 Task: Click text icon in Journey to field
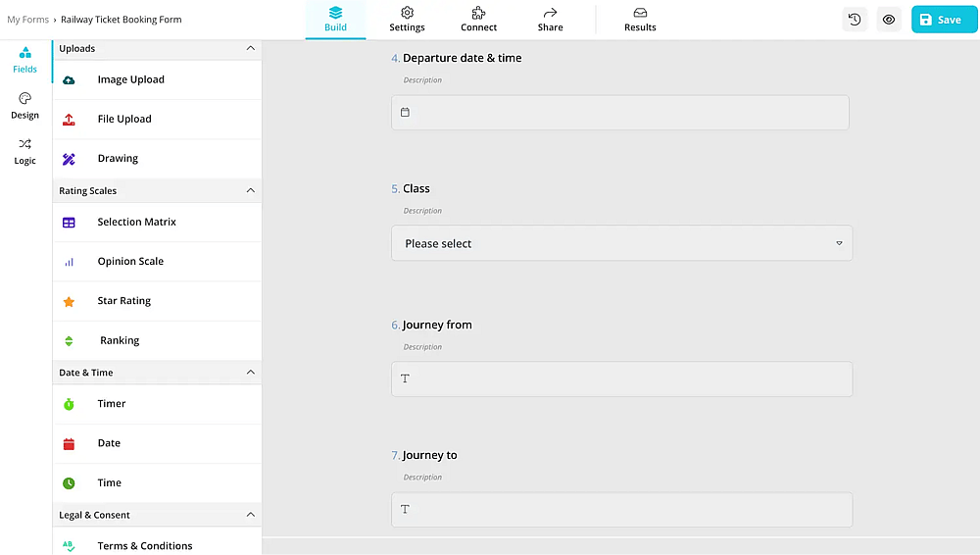pyautogui.click(x=405, y=509)
